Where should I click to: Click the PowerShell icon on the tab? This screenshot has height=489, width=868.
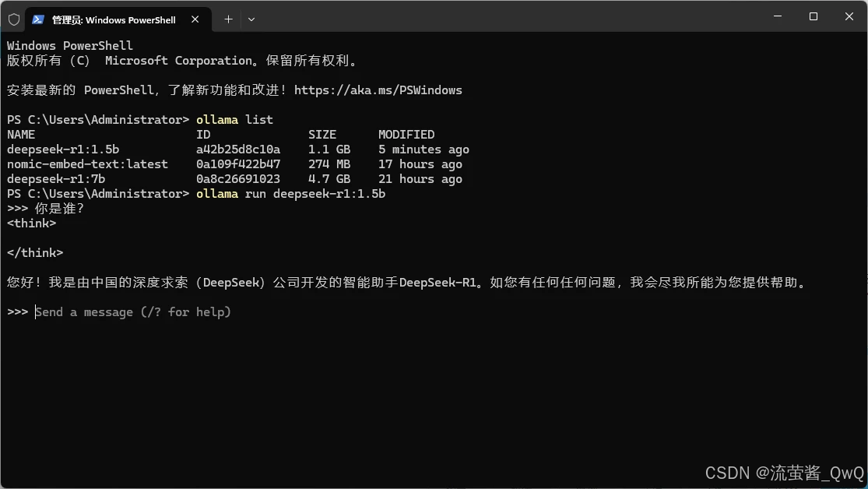coord(37,19)
